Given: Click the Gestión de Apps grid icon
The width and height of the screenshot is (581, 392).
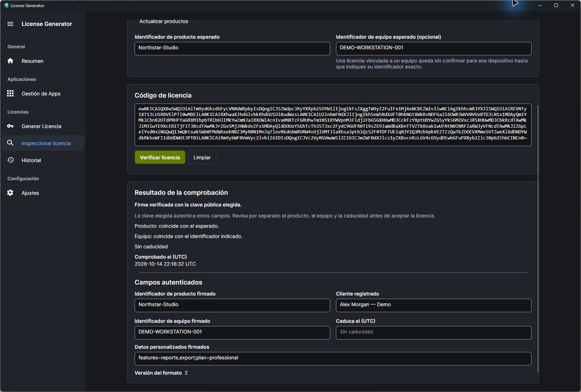Looking at the screenshot, I should click(10, 93).
